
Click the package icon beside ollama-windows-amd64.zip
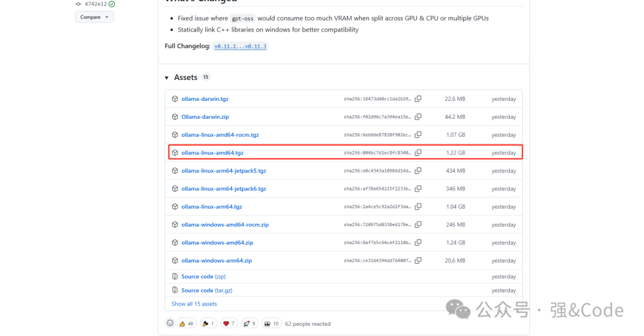[x=175, y=243]
